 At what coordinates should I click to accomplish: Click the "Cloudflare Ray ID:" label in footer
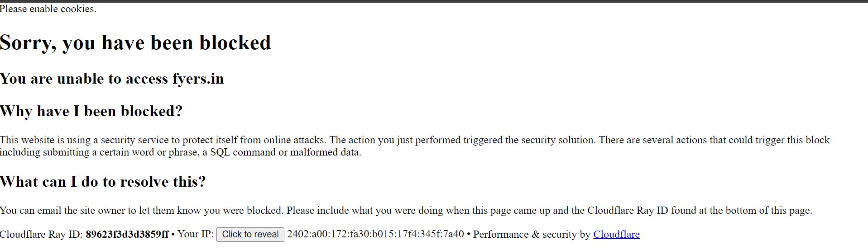[41, 234]
